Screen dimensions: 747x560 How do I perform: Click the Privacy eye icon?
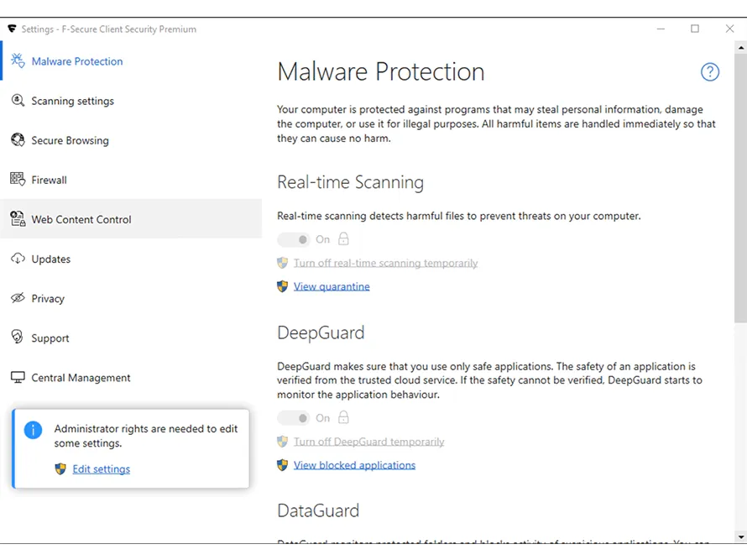coord(18,298)
